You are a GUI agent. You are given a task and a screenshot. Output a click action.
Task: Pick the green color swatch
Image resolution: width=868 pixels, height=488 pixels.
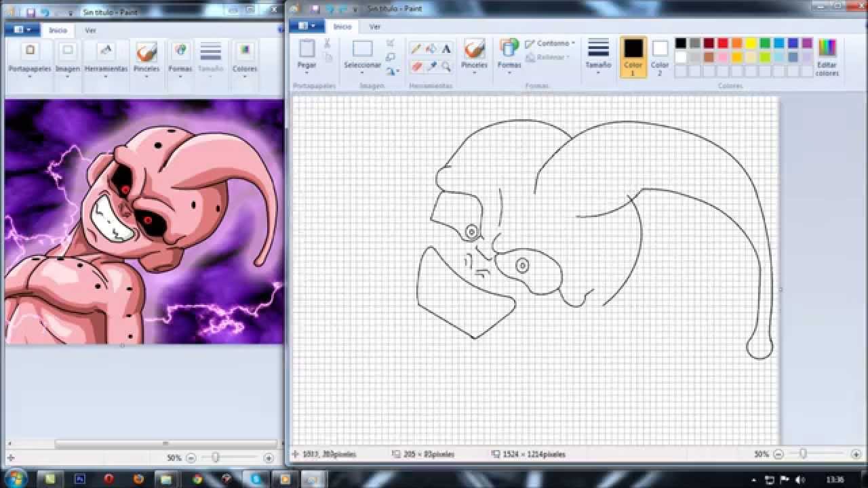[765, 43]
